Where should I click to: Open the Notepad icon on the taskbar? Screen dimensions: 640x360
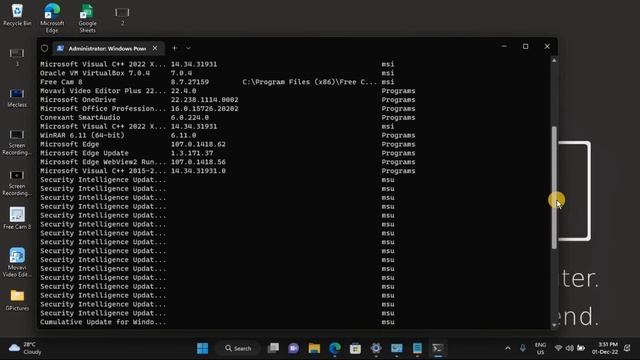[x=417, y=348]
